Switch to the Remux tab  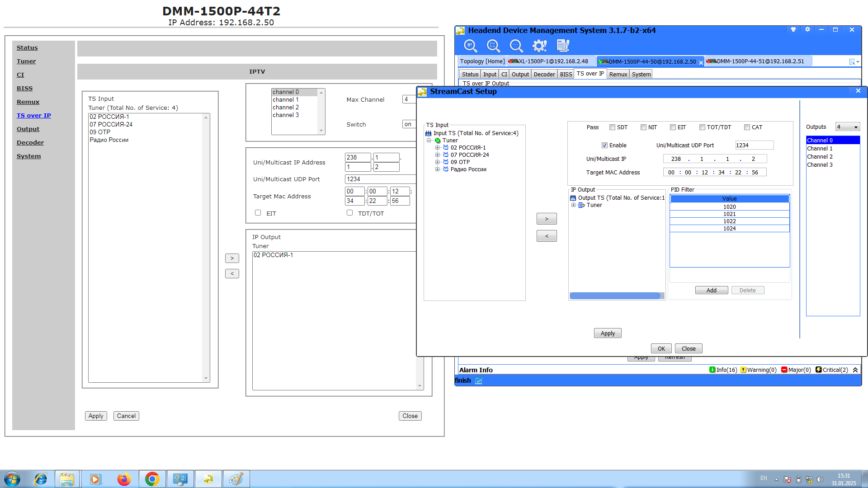click(618, 75)
